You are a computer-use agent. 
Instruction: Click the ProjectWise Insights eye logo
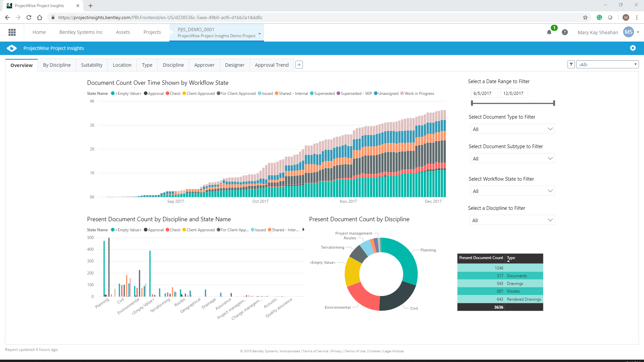12,48
